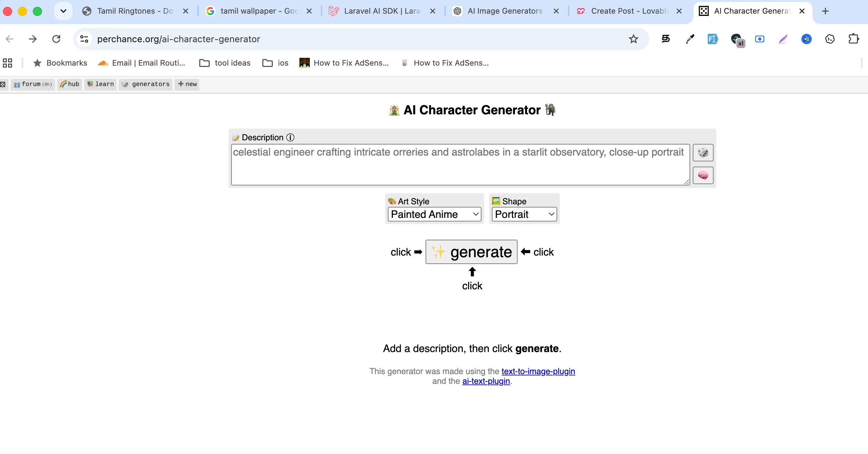The image size is (868, 454).
Task: Open the ai-text-plugin link
Action: pyautogui.click(x=486, y=381)
